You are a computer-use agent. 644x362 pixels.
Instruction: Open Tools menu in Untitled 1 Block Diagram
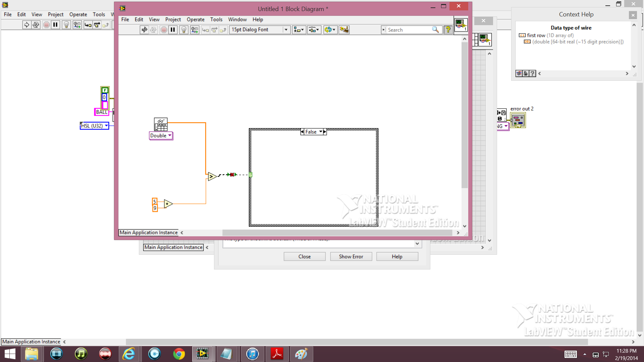pyautogui.click(x=216, y=19)
